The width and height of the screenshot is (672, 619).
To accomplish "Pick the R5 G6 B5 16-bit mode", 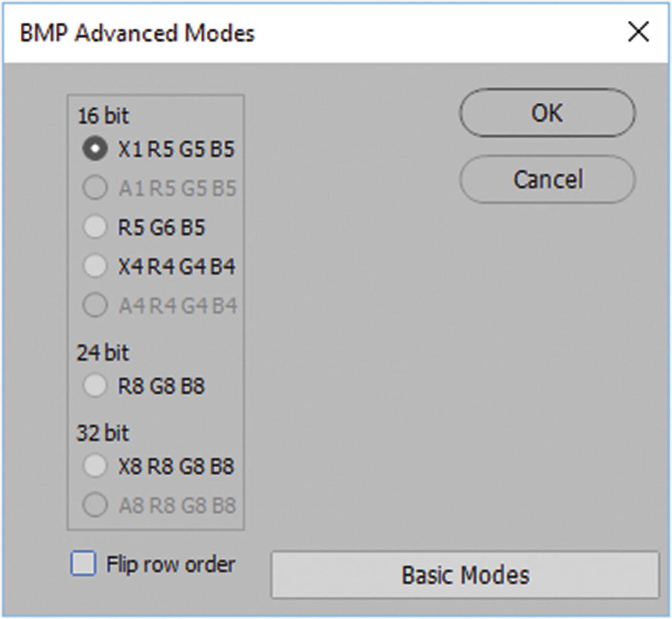I will [x=94, y=227].
